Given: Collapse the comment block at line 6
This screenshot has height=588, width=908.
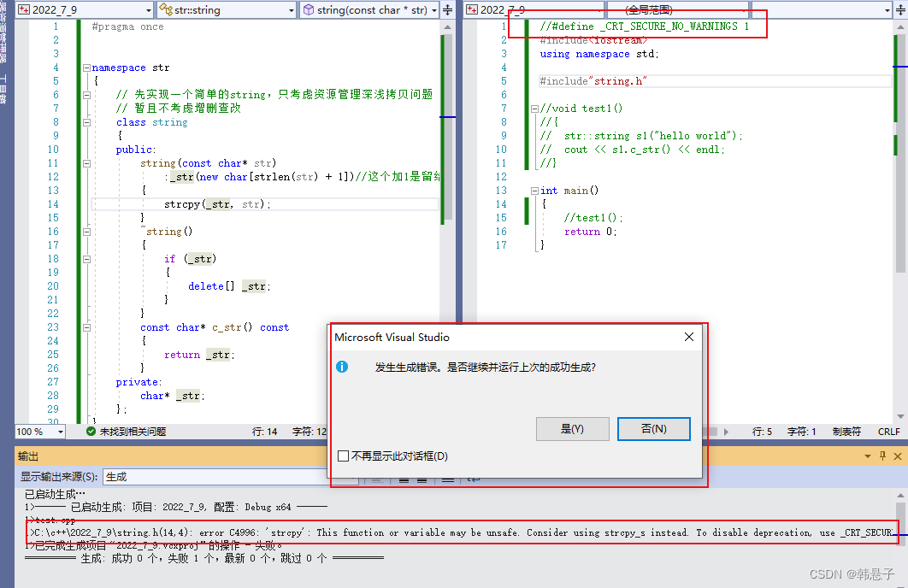Looking at the screenshot, I should (x=87, y=95).
